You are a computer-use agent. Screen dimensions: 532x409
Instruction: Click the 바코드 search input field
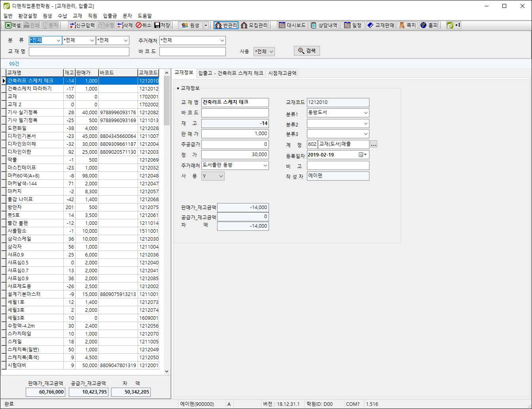pyautogui.click(x=193, y=51)
